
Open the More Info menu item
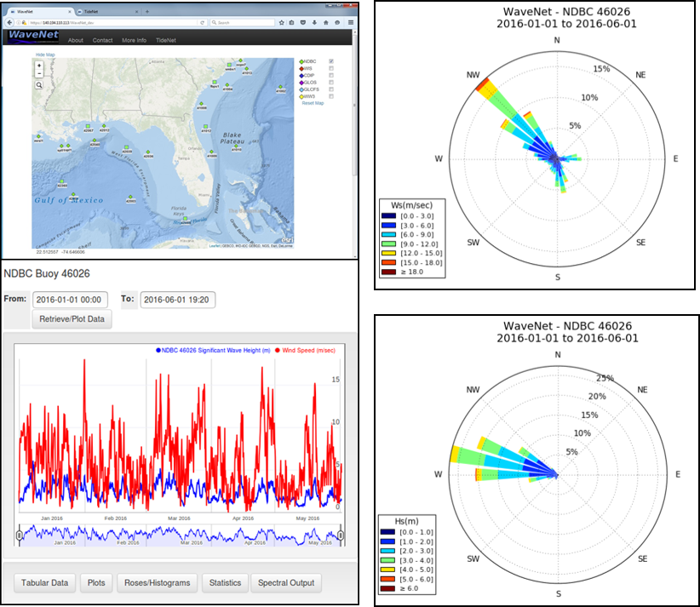[134, 40]
